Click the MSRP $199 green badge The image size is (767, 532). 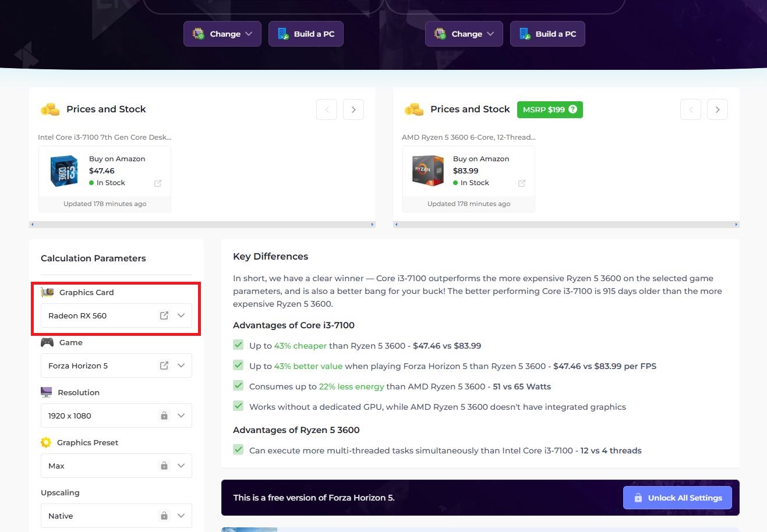(550, 109)
